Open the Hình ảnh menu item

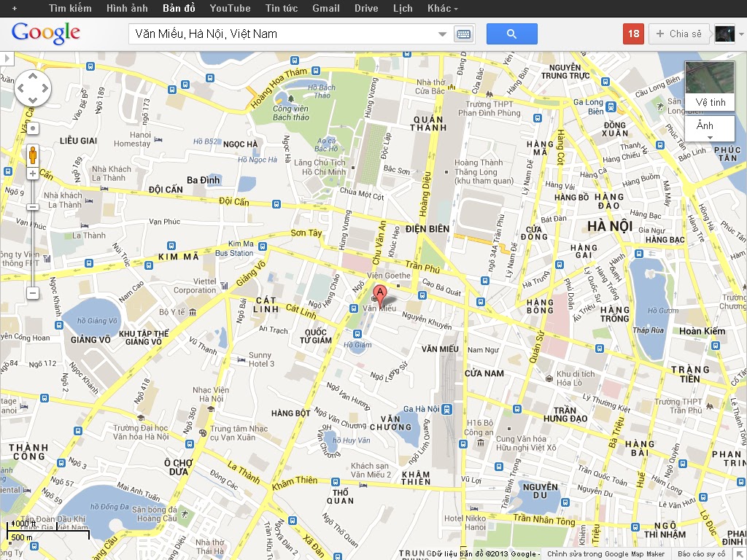pos(127,8)
